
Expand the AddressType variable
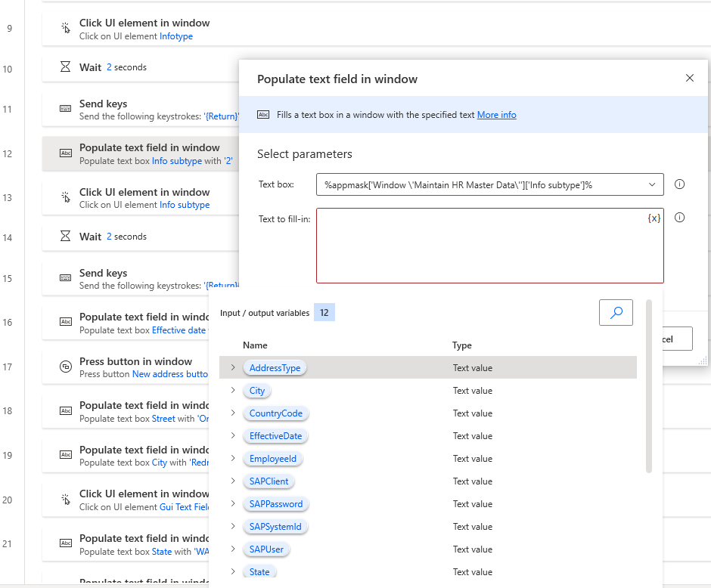232,367
